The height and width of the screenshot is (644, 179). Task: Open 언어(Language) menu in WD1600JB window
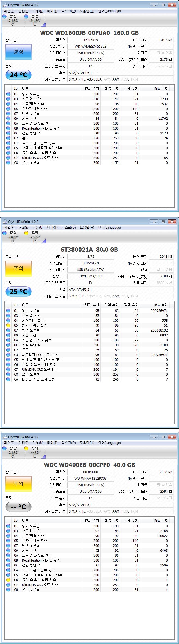109,11
